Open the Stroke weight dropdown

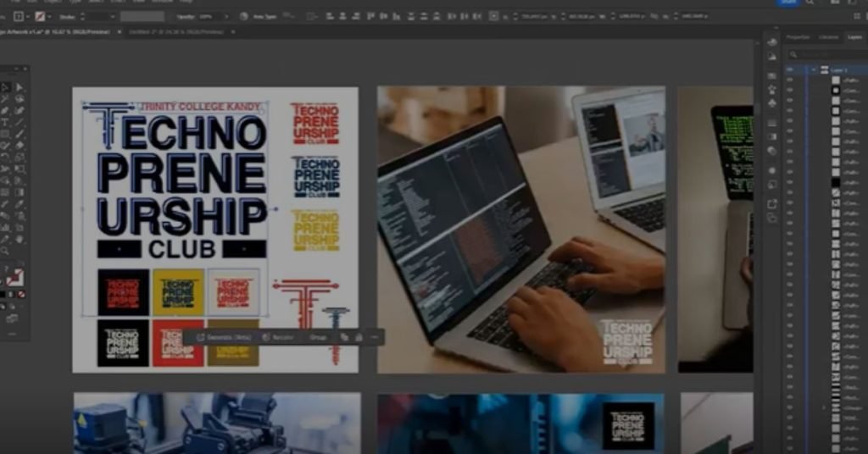(111, 16)
